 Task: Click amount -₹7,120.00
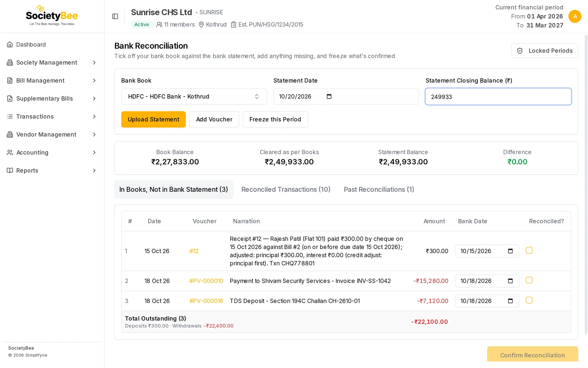(x=433, y=301)
